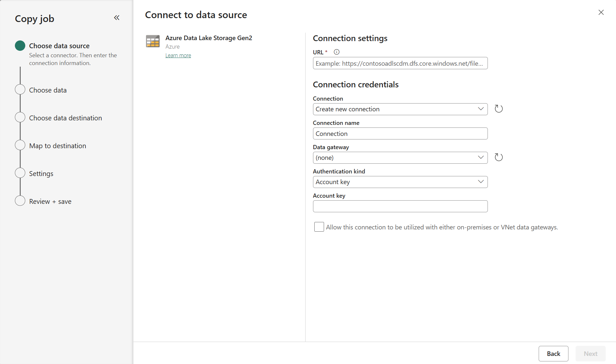The width and height of the screenshot is (616, 364).
Task: Go to Choose data destination step label
Action: 65,118
